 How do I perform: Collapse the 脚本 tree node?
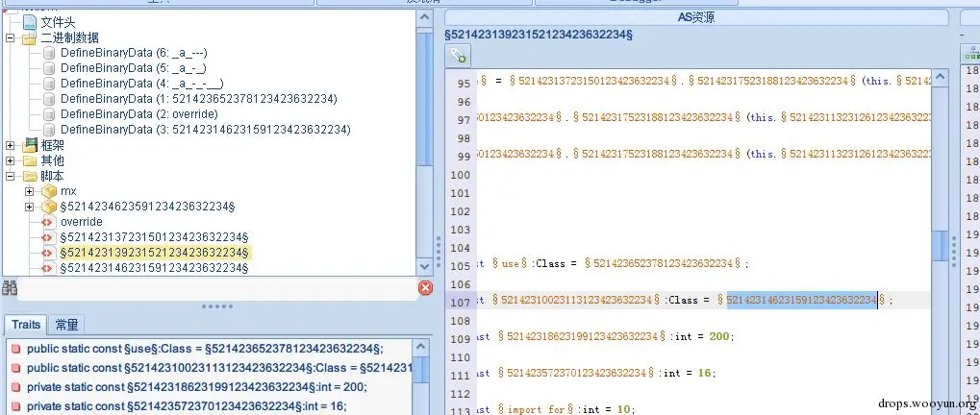click(x=10, y=177)
